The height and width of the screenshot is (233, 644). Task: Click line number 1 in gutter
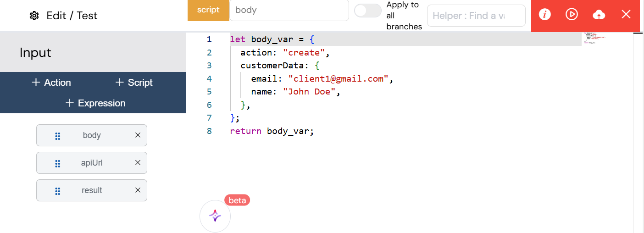(x=209, y=39)
